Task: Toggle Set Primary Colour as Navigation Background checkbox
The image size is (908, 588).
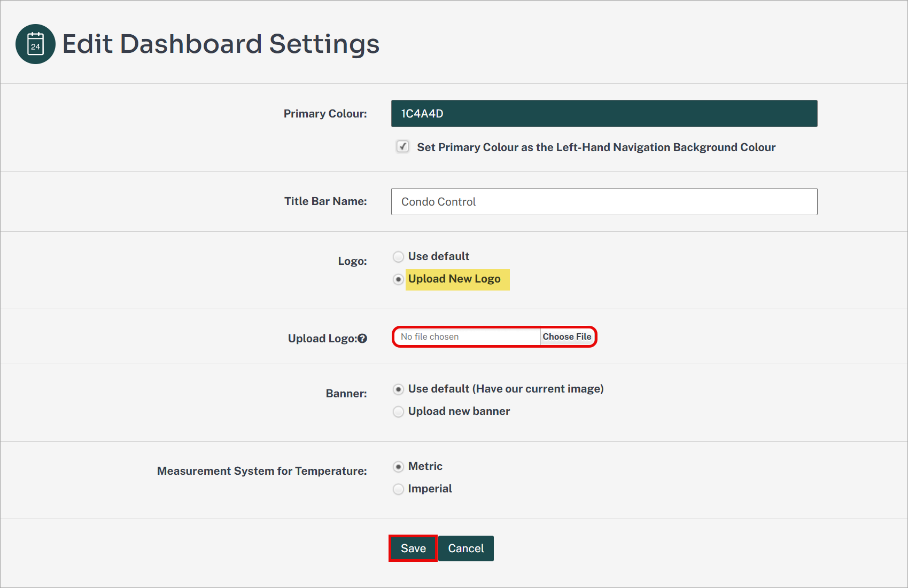Action: point(402,146)
